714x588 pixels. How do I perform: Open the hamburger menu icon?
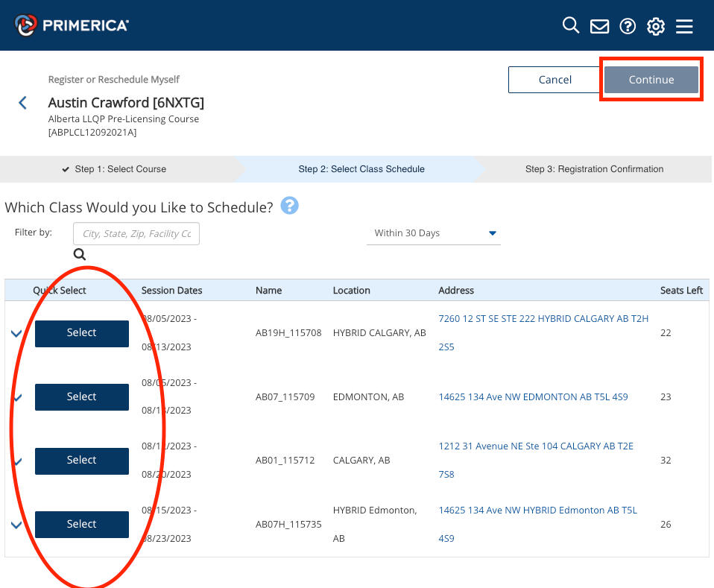coord(684,27)
